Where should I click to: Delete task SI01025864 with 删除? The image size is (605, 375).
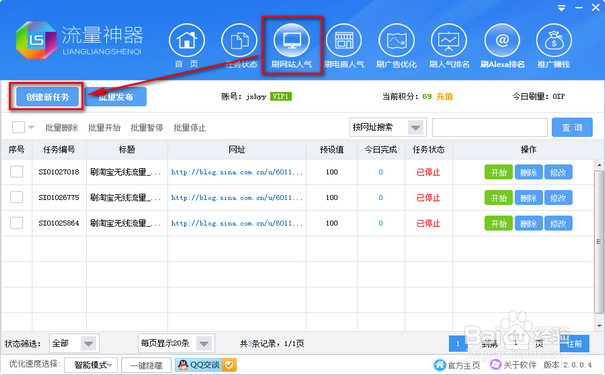click(529, 223)
